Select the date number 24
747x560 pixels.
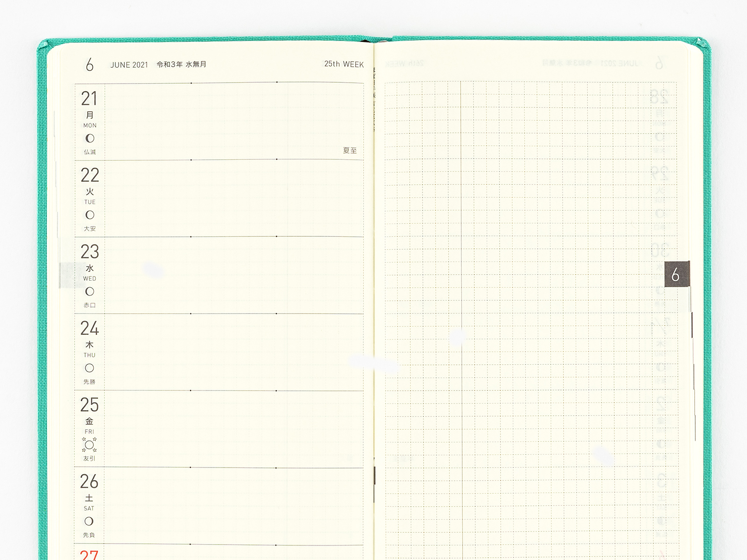pos(89,328)
